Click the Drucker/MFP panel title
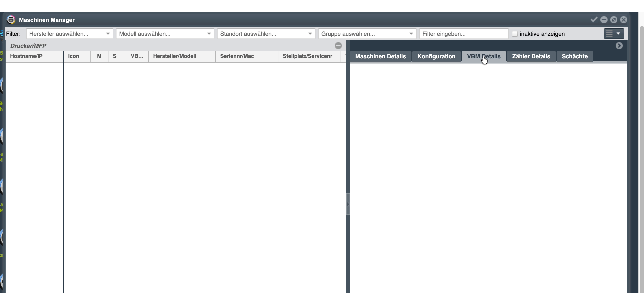The height and width of the screenshot is (293, 644). [28, 46]
